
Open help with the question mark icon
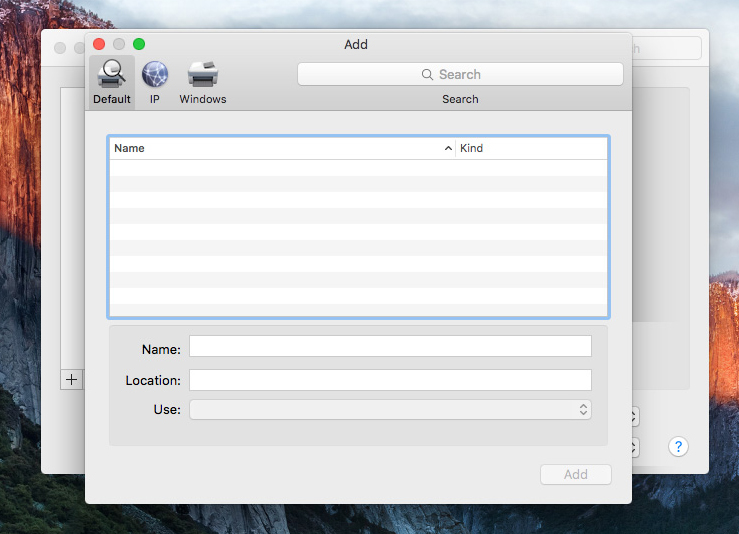pos(678,446)
